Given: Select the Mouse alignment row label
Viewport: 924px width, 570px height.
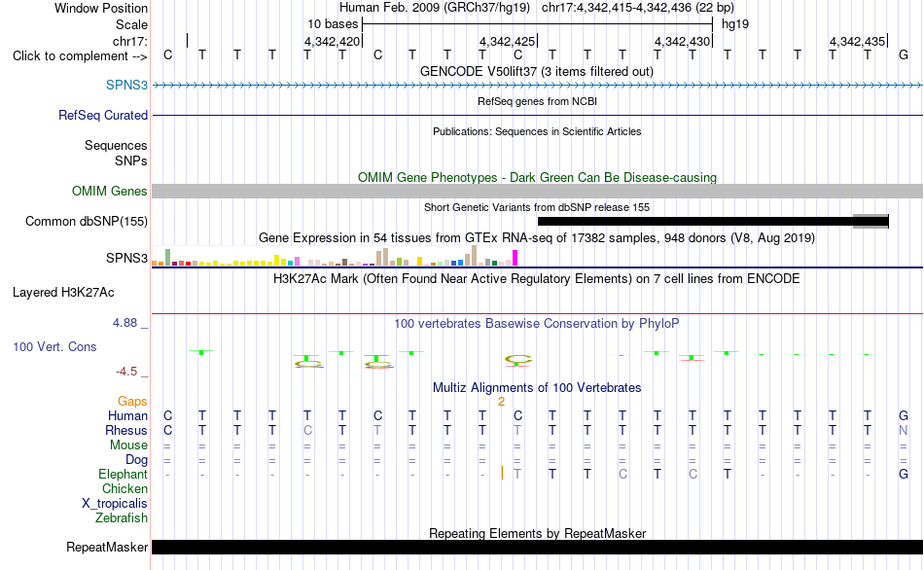Looking at the screenshot, I should [128, 445].
